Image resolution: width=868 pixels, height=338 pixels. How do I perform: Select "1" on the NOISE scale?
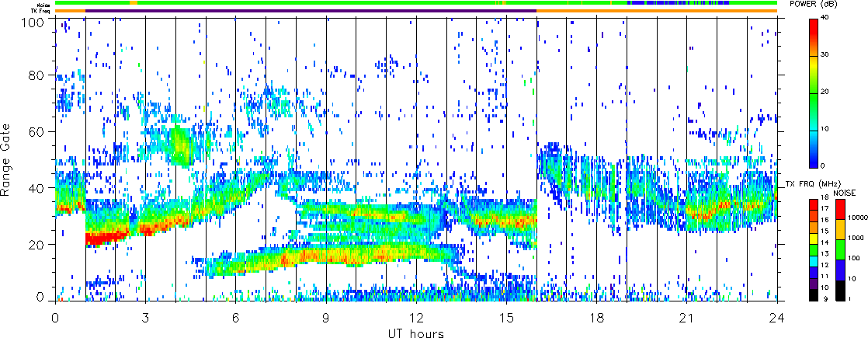tap(849, 298)
